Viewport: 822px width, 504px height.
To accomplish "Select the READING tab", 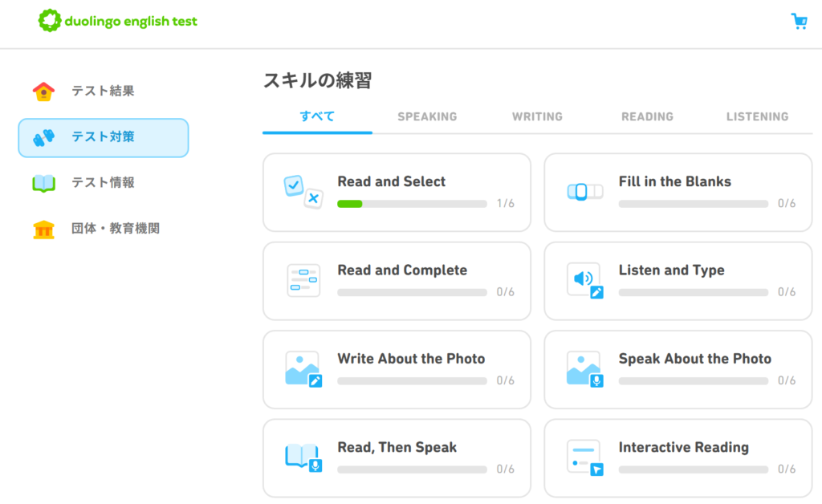I will click(647, 116).
